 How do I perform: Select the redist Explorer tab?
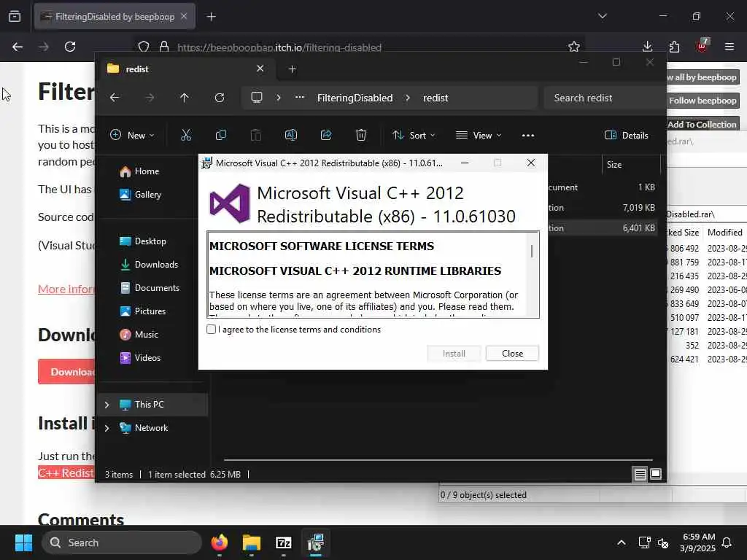click(185, 69)
